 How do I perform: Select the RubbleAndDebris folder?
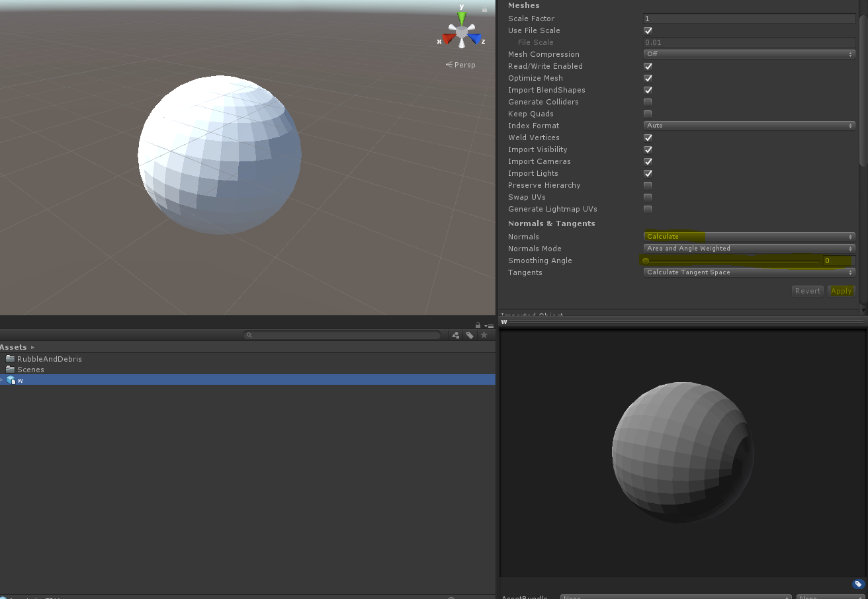tap(49, 359)
